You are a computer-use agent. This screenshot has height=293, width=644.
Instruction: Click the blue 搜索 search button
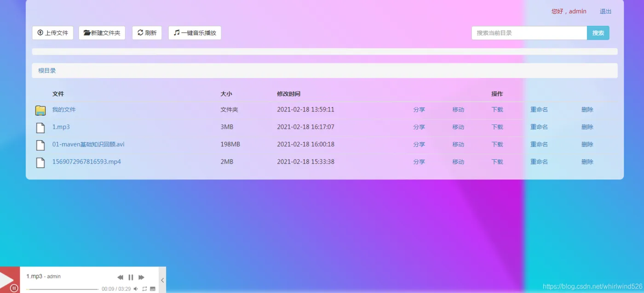click(598, 33)
